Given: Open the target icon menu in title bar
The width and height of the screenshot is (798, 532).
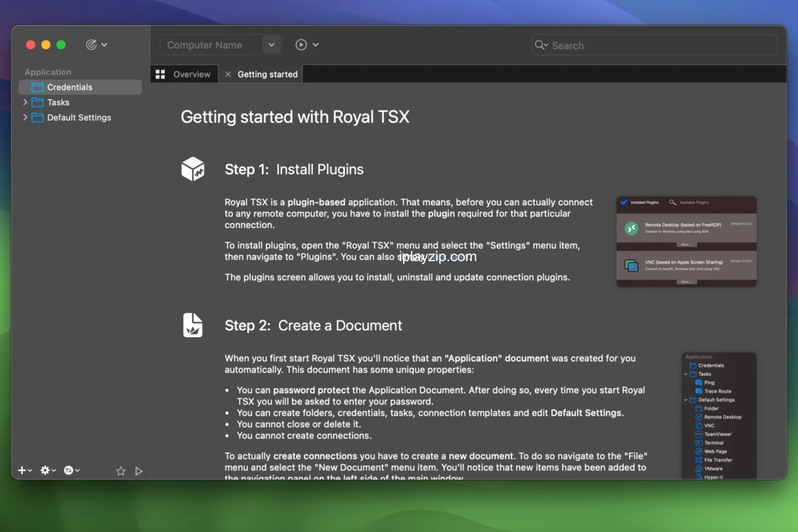Looking at the screenshot, I should pyautogui.click(x=96, y=44).
